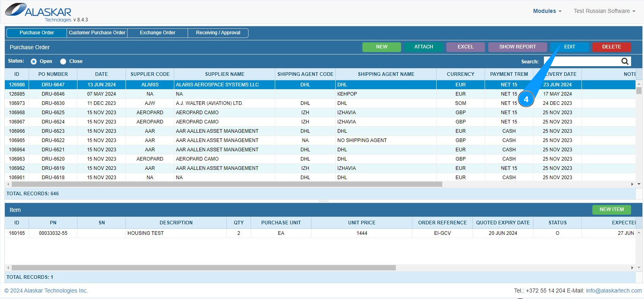
Task: Open the Exchange Order tab
Action: click(157, 33)
